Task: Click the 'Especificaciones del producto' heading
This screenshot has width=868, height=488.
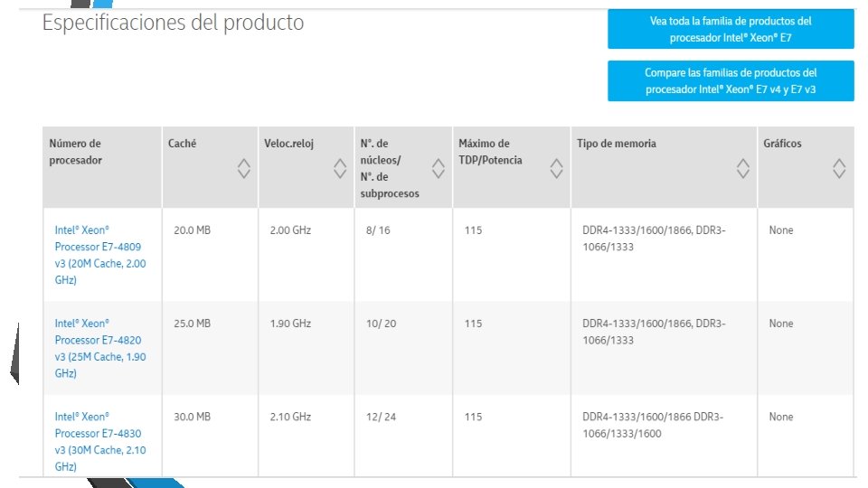Action: pos(173,23)
